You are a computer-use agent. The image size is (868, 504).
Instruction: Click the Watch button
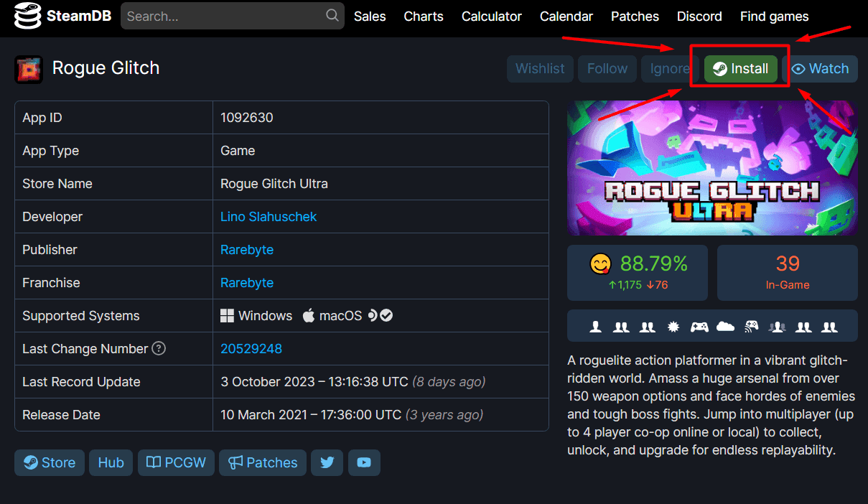pos(821,69)
